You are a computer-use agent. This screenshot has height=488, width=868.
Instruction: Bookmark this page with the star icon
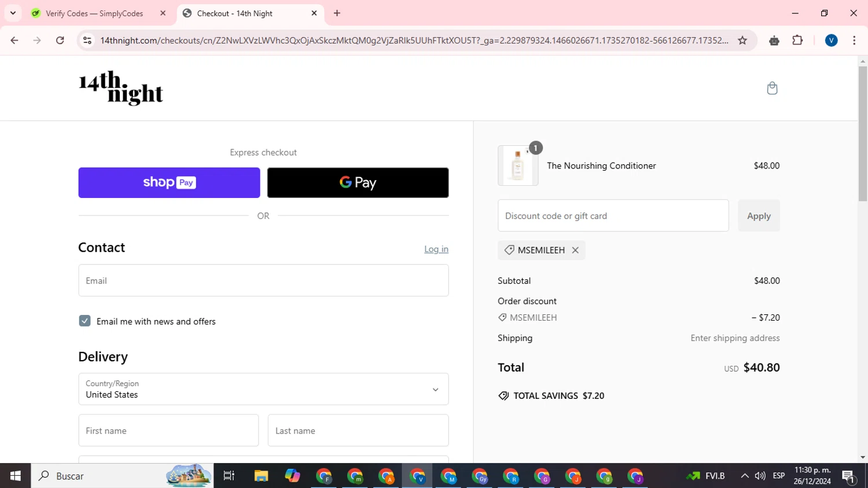tap(742, 41)
